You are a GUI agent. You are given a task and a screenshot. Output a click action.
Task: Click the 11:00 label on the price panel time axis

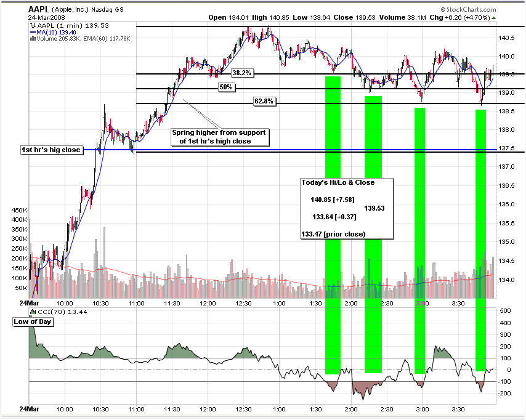pos(136,303)
